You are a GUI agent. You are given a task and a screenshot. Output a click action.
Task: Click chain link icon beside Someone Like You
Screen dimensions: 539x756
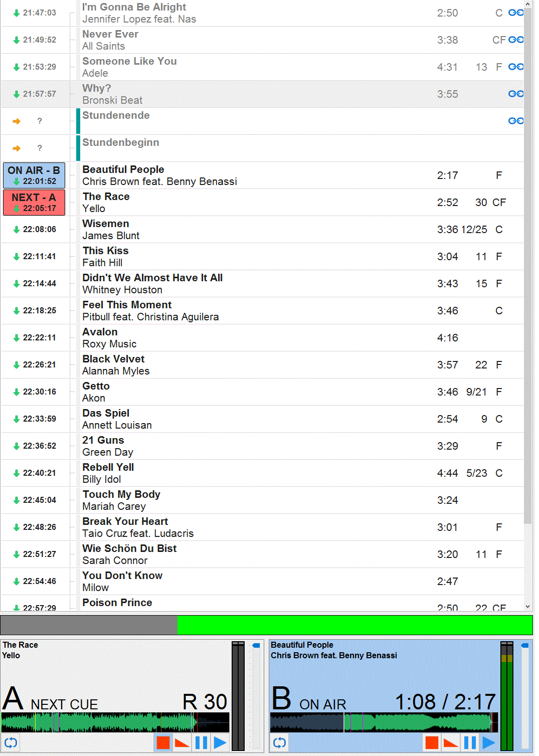(x=515, y=67)
